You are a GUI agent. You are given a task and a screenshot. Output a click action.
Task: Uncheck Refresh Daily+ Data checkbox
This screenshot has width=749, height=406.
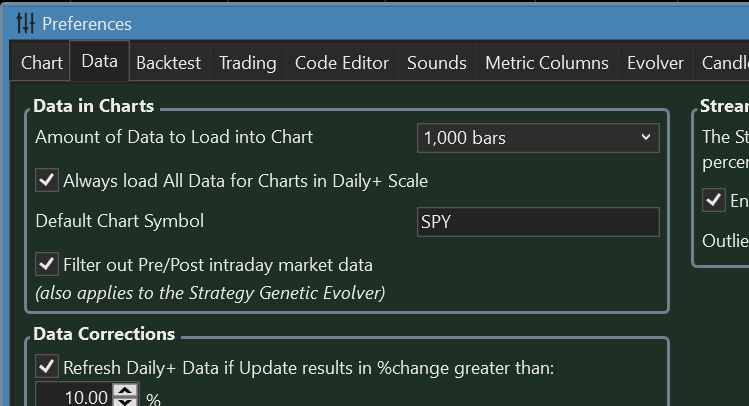[x=46, y=367]
